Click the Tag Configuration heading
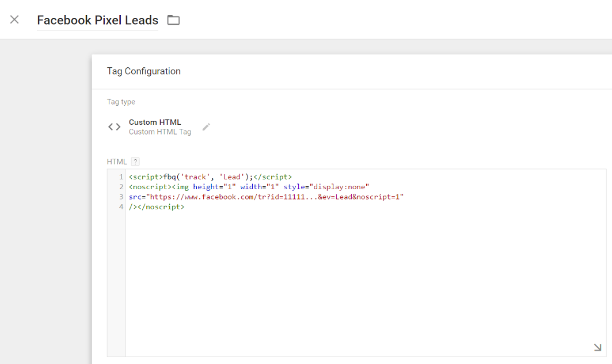 (143, 71)
